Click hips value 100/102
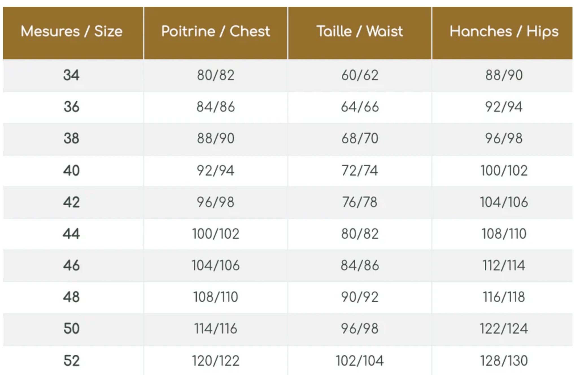Image resolution: width=577 pixels, height=392 pixels. (504, 171)
